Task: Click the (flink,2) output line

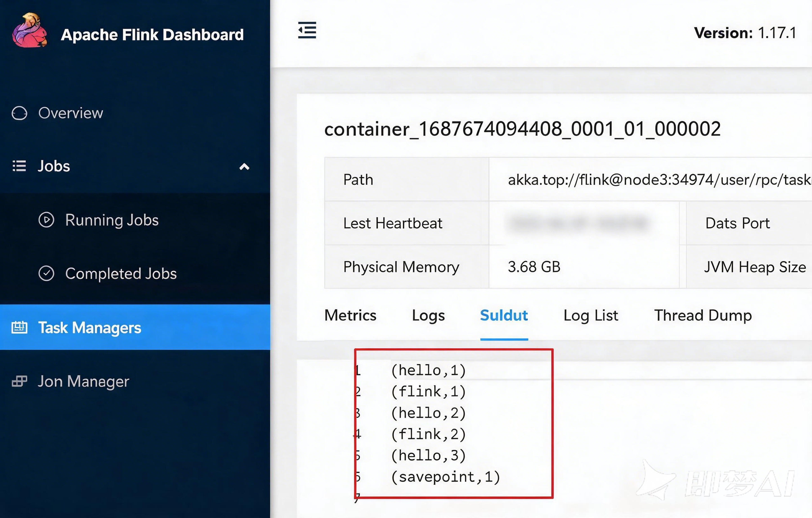Action: 428,434
